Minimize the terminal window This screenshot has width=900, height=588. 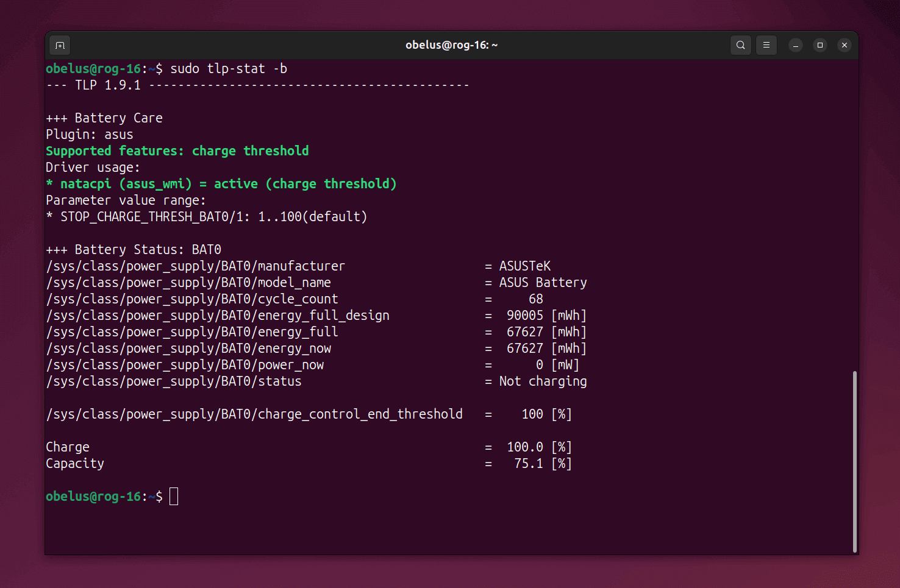point(795,45)
